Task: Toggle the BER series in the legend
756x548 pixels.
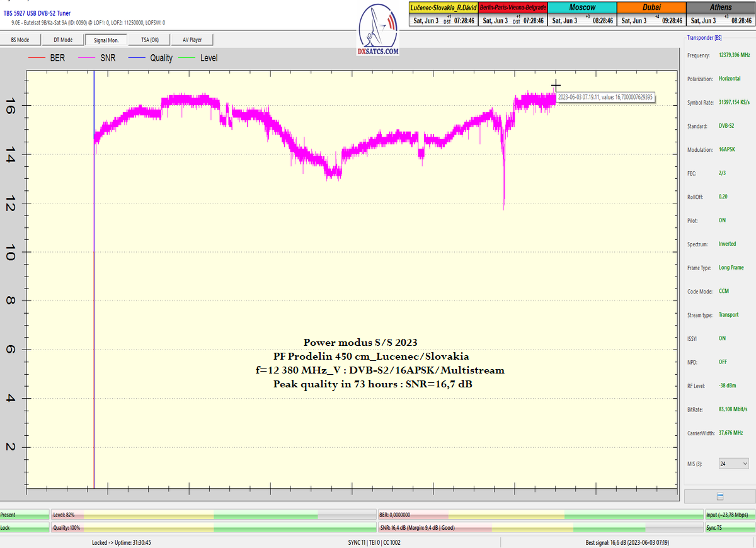Action: click(56, 58)
